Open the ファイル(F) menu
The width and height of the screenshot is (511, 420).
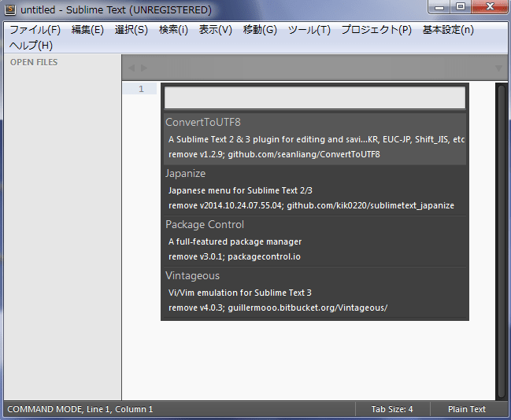(x=35, y=30)
